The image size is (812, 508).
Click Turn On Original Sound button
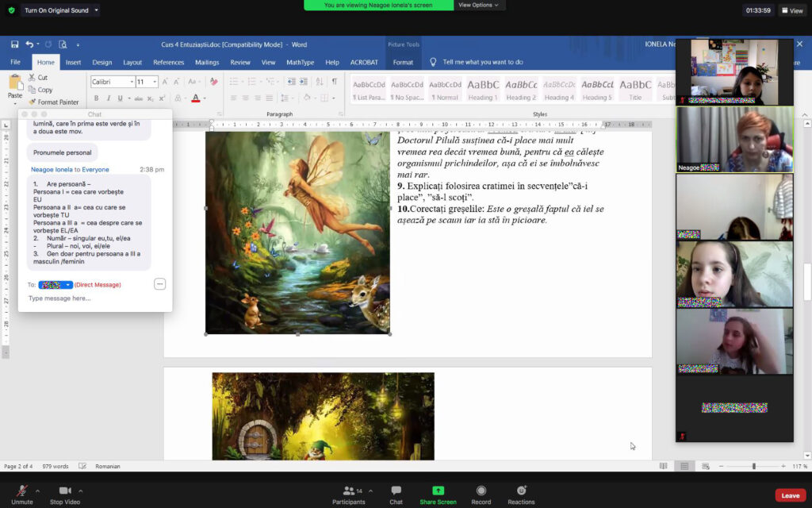pos(56,10)
